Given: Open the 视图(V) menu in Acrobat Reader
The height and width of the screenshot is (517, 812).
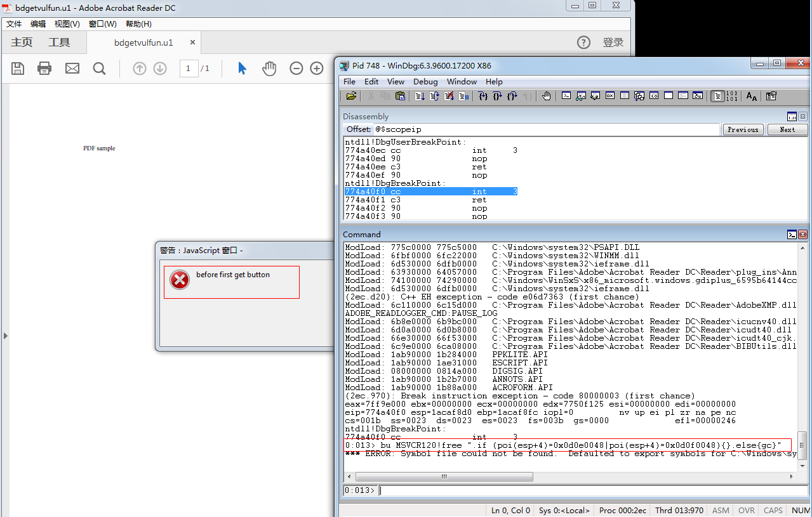Looking at the screenshot, I should [67, 24].
